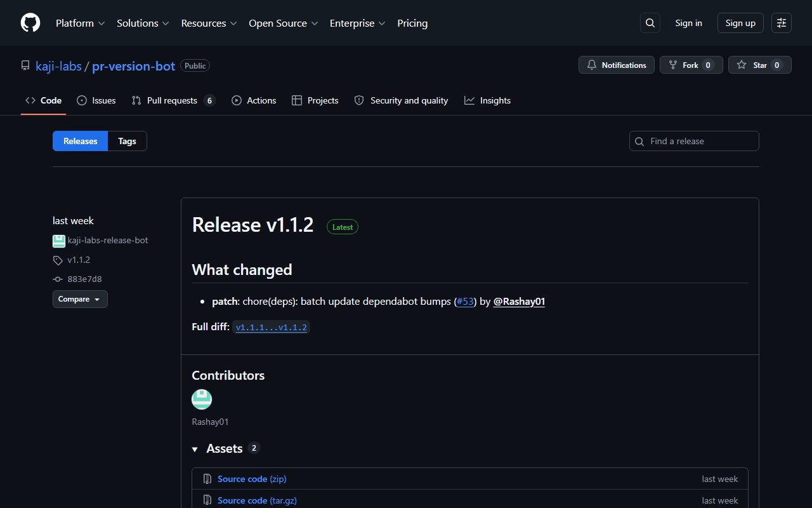Open the Compare dropdown
The width and height of the screenshot is (812, 508).
coord(80,299)
